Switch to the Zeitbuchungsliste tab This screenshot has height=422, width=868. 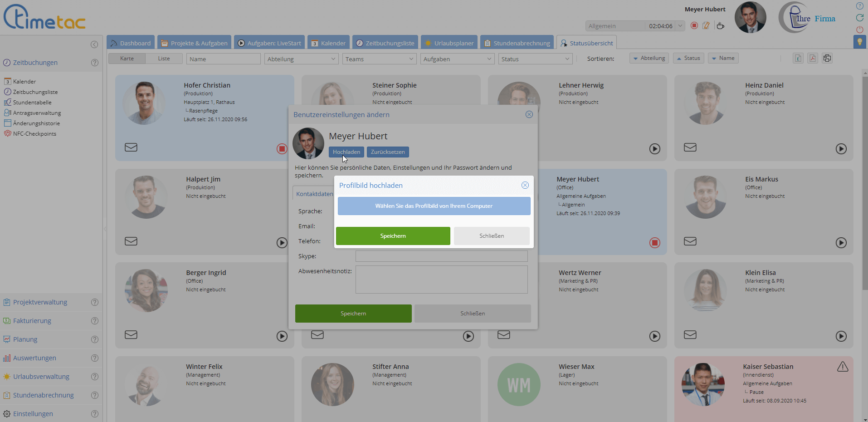coord(385,43)
